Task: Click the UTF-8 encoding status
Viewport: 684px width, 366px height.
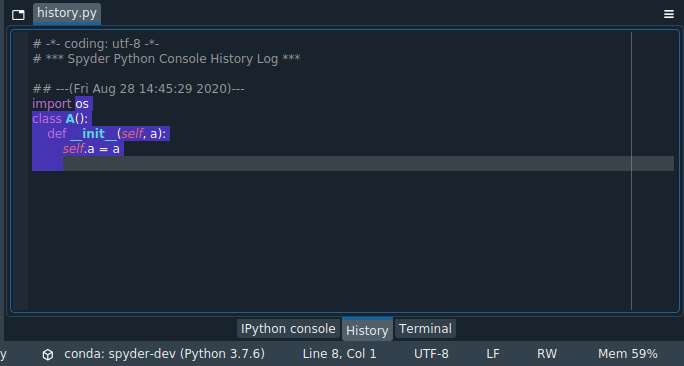Action: coord(431,353)
